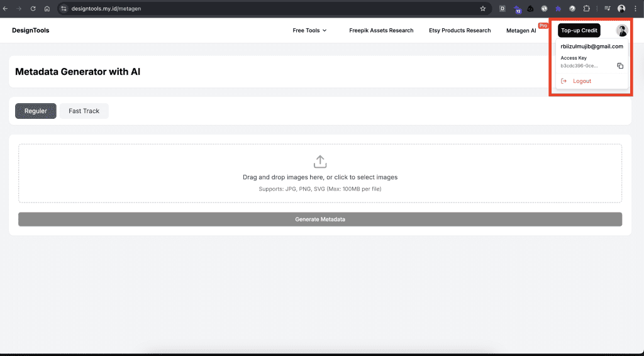The image size is (644, 356).
Task: Open the browser Extensions puzzle icon
Action: (586, 9)
